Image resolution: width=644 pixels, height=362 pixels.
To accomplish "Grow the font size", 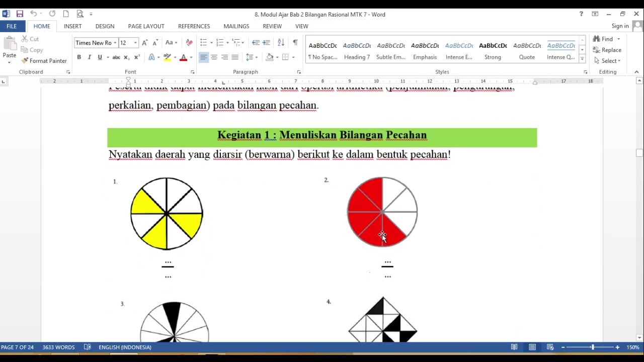I will pyautogui.click(x=145, y=43).
